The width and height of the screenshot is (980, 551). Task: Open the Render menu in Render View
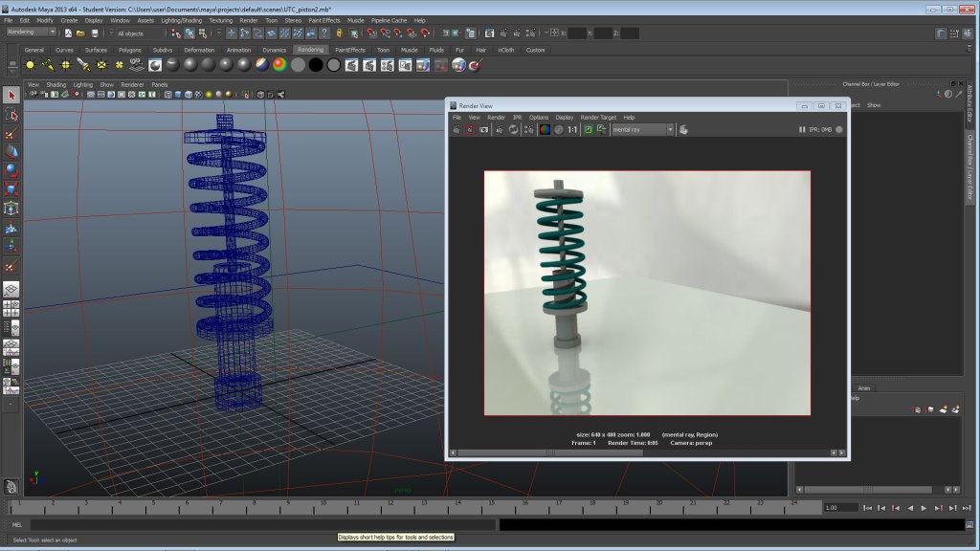(x=497, y=118)
